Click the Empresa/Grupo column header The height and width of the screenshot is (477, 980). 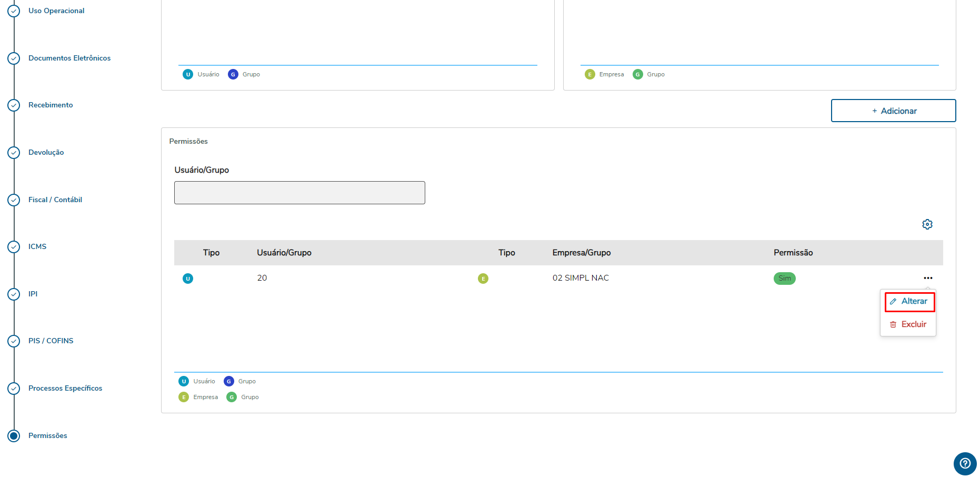point(581,253)
